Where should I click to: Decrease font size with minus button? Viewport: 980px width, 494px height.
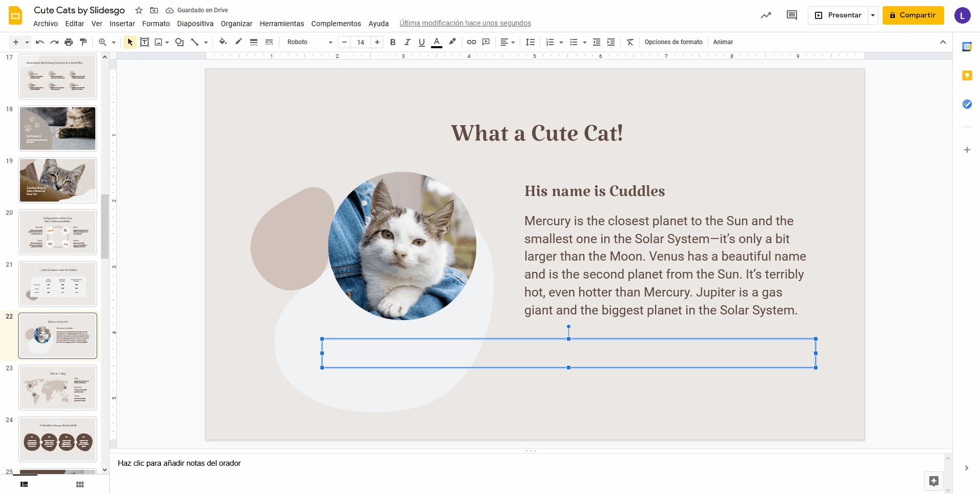344,42
